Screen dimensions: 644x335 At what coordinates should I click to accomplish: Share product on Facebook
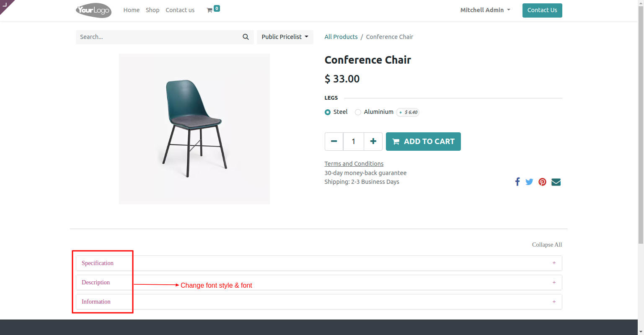pyautogui.click(x=517, y=182)
